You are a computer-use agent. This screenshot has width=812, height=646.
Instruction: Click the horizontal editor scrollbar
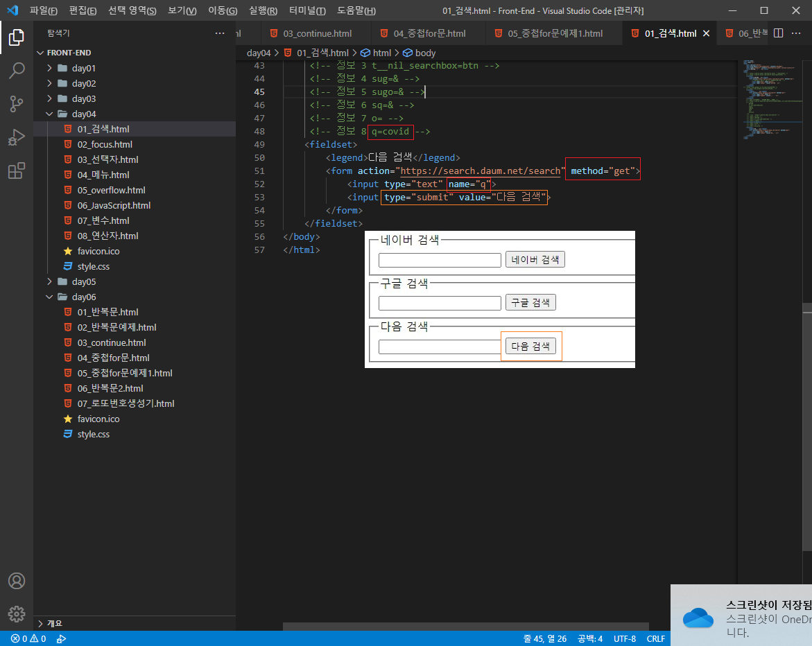(x=465, y=627)
